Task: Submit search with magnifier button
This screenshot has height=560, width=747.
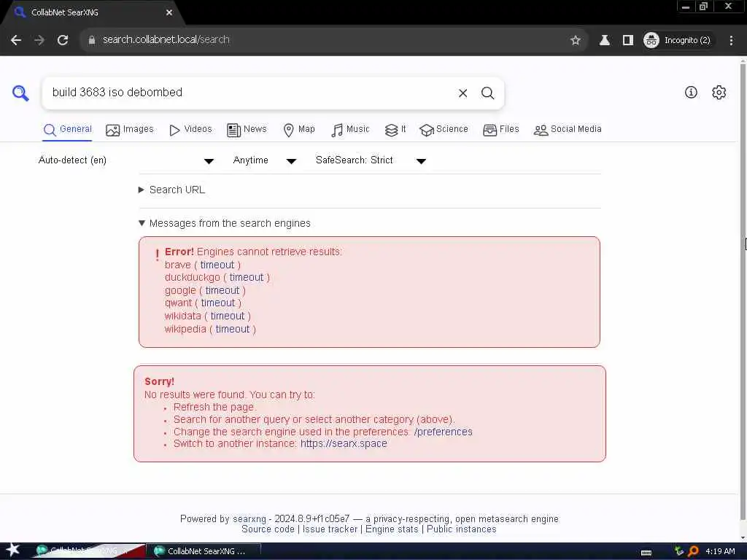Action: click(487, 93)
